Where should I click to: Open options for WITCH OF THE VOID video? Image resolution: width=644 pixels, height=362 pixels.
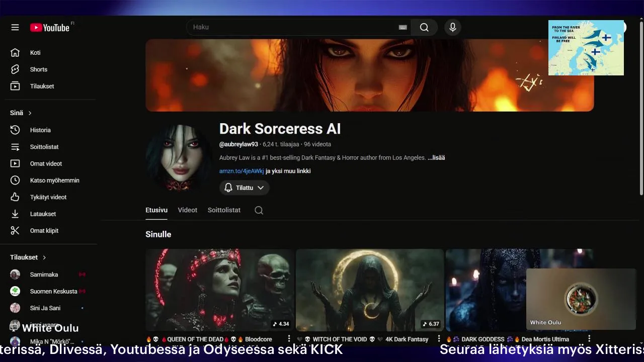pos(439,339)
